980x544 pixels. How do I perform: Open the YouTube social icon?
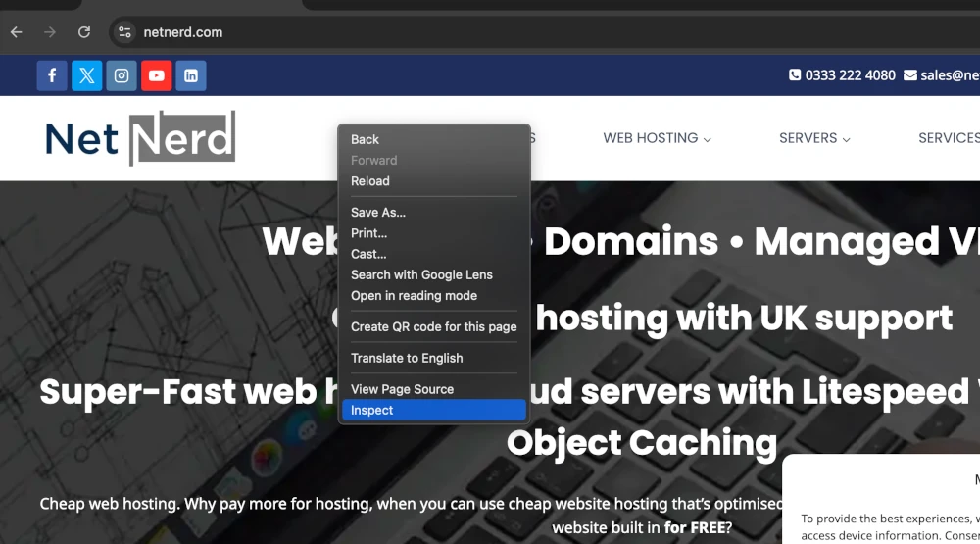(156, 75)
